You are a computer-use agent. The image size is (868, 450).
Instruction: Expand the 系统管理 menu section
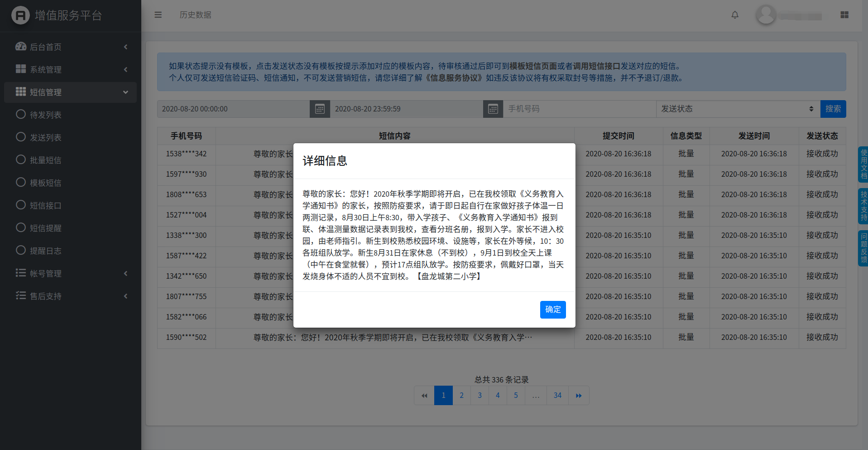pyautogui.click(x=70, y=70)
